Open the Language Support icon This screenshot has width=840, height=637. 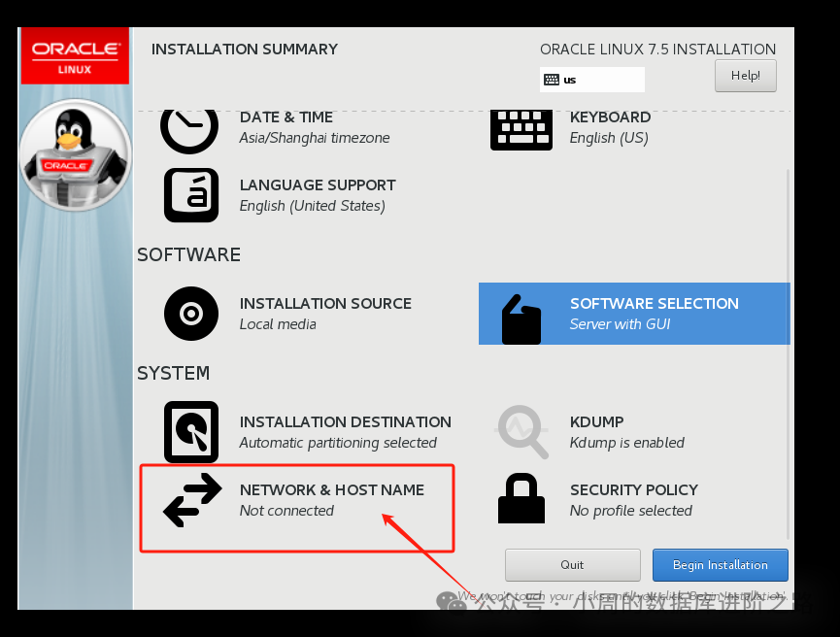tap(191, 195)
